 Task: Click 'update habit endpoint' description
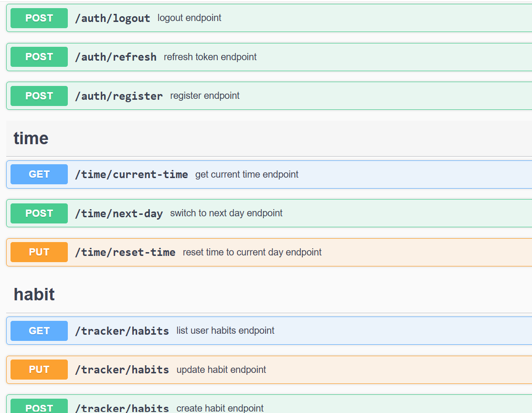[x=222, y=370]
